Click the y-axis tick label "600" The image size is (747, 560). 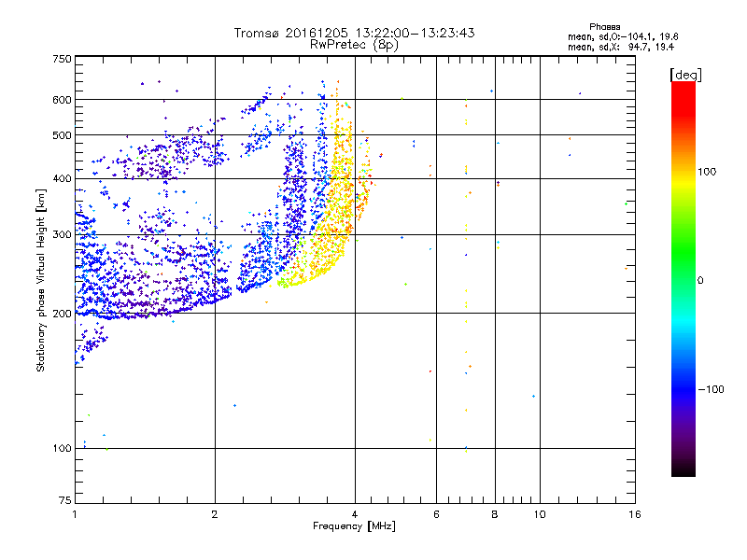(62, 100)
